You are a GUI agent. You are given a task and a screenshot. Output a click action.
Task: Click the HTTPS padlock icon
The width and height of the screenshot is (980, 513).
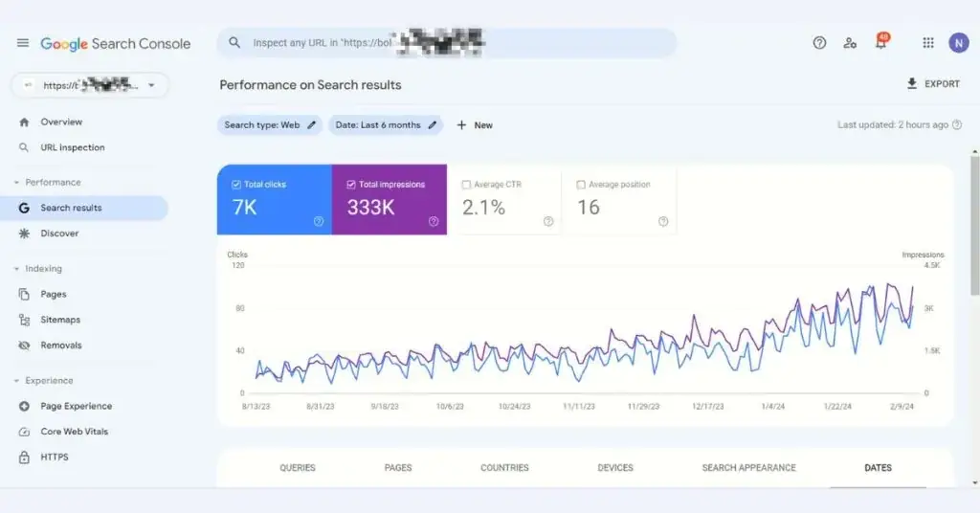[x=24, y=457]
